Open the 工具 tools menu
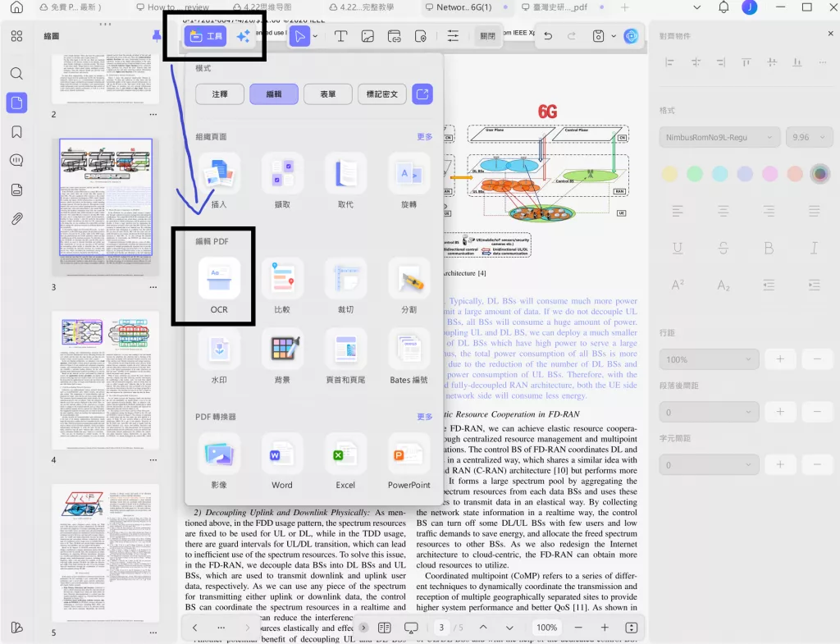This screenshot has height=644, width=840. (206, 36)
